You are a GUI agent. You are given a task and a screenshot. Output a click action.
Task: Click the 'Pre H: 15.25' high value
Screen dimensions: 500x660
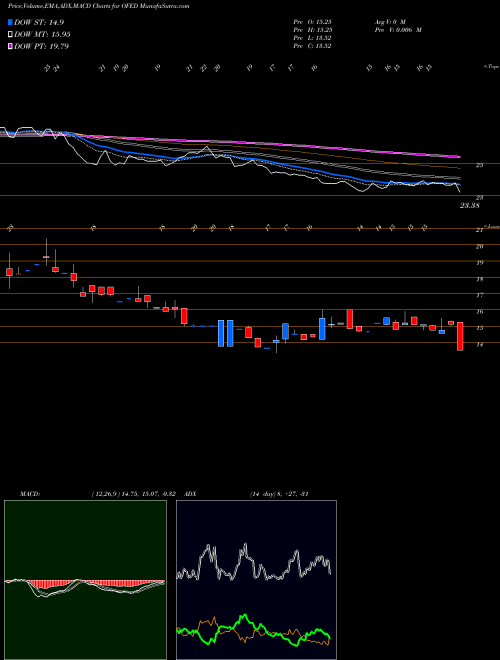(313, 30)
